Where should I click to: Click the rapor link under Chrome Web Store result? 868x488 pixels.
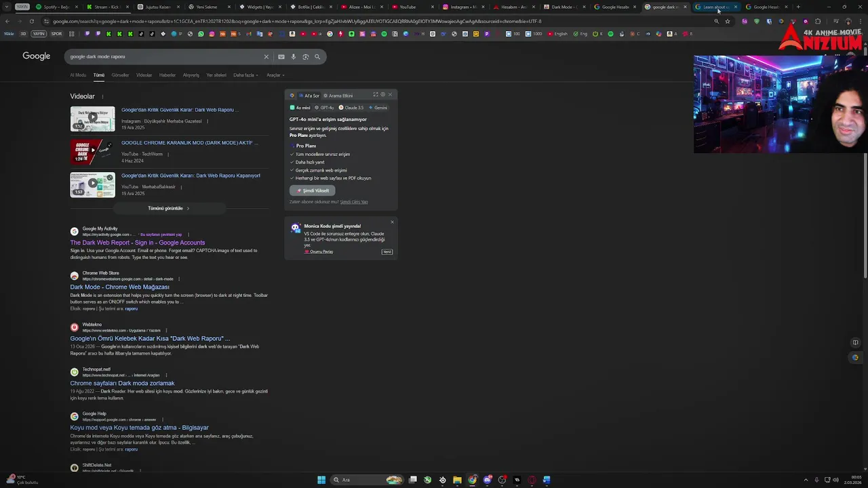[131, 308]
